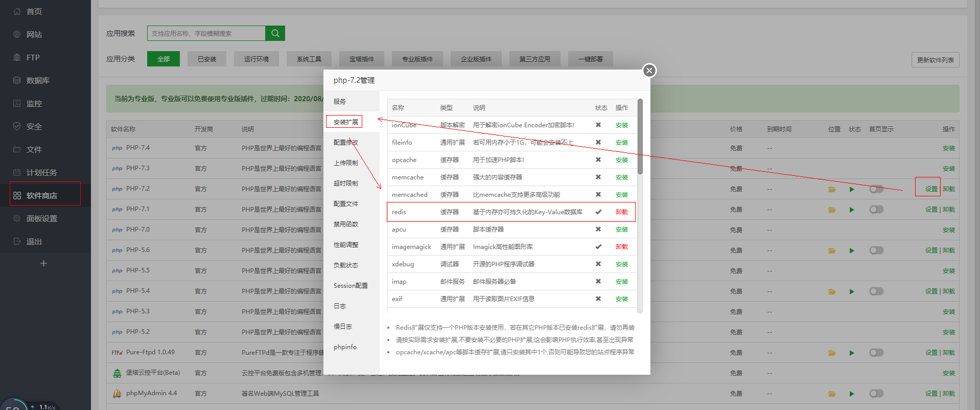The width and height of the screenshot is (980, 410).
Task: Click the play icon in PHP-5.6 row
Action: [852, 250]
